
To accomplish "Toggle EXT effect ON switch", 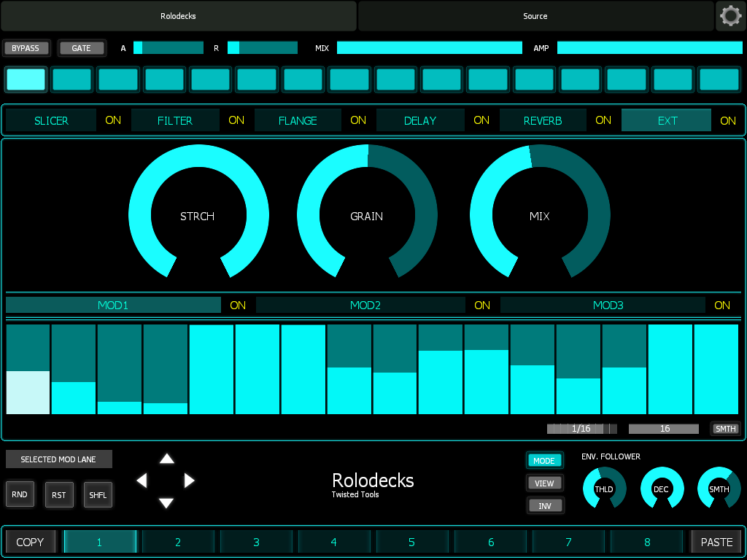I will pyautogui.click(x=728, y=120).
